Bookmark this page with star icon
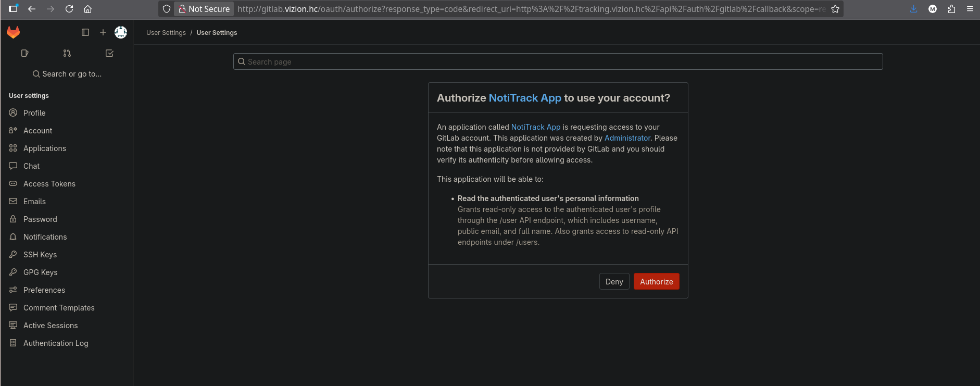The width and height of the screenshot is (980, 386). [x=835, y=9]
